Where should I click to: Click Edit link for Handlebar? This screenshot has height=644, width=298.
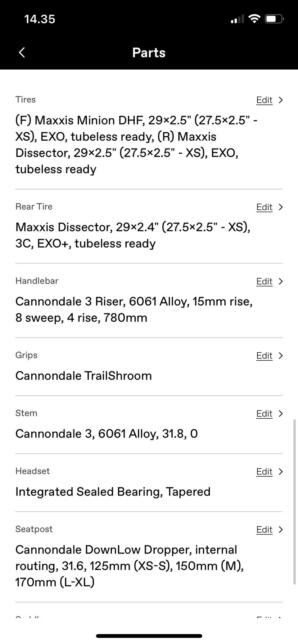point(264,281)
